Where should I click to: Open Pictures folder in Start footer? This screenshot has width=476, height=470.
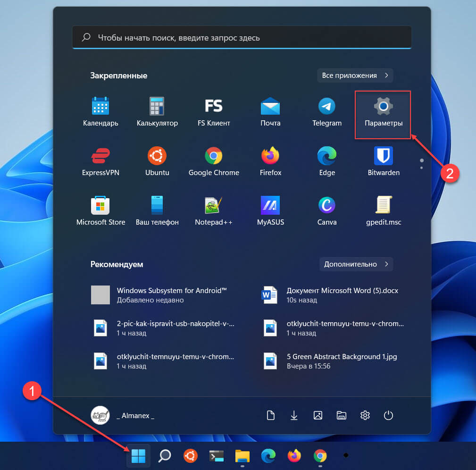[318, 415]
